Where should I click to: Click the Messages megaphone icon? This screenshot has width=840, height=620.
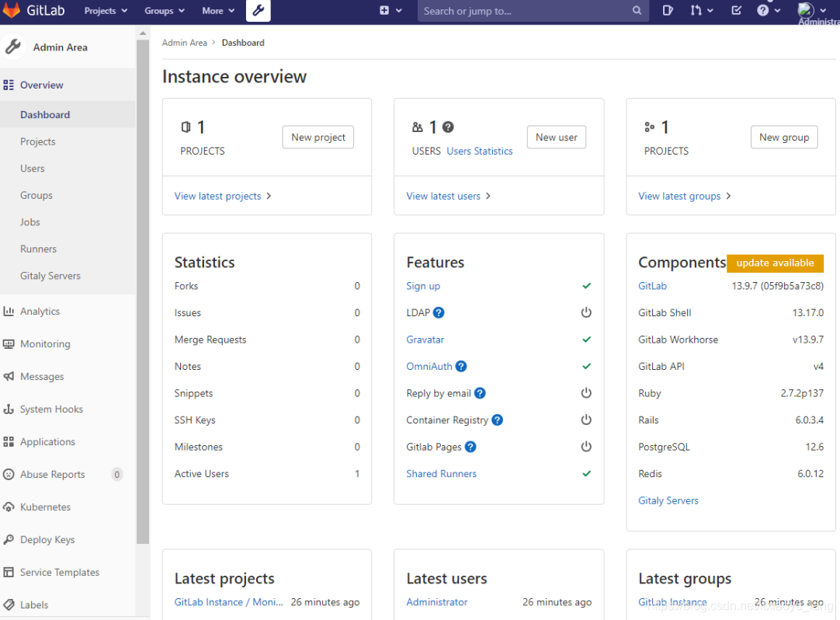(x=9, y=377)
